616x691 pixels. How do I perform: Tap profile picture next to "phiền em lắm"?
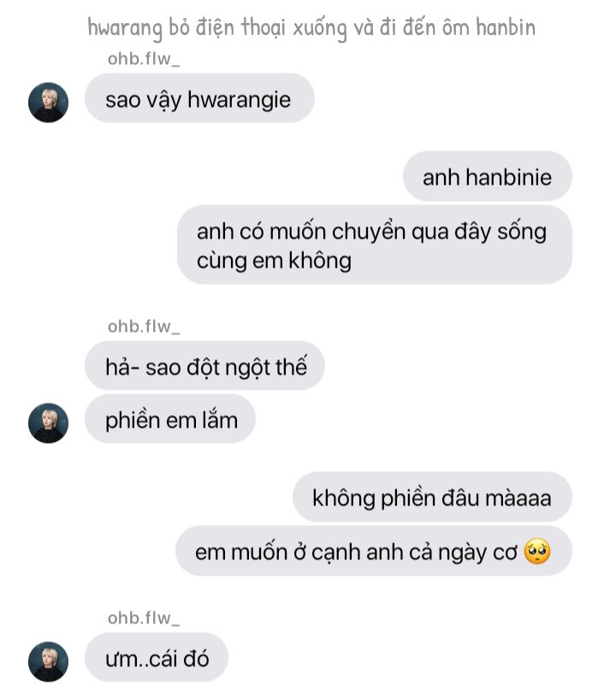[x=48, y=422]
